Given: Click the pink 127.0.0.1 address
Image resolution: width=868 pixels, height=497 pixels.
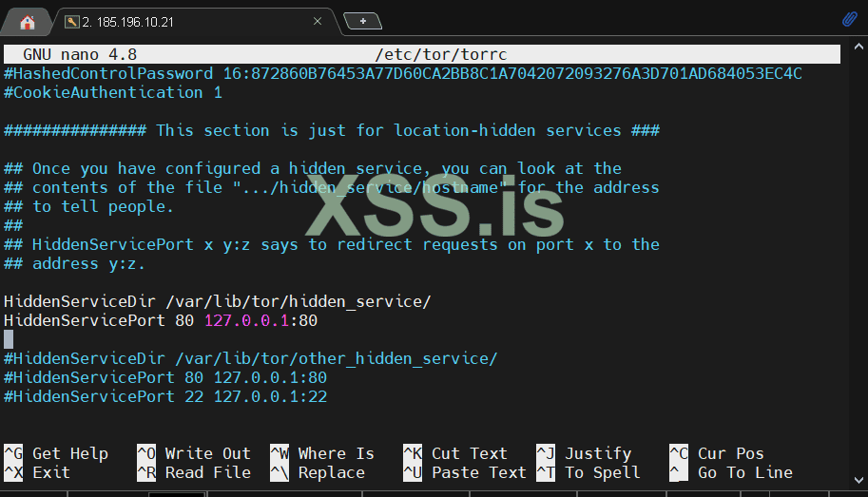Looking at the screenshot, I should 246,320.
